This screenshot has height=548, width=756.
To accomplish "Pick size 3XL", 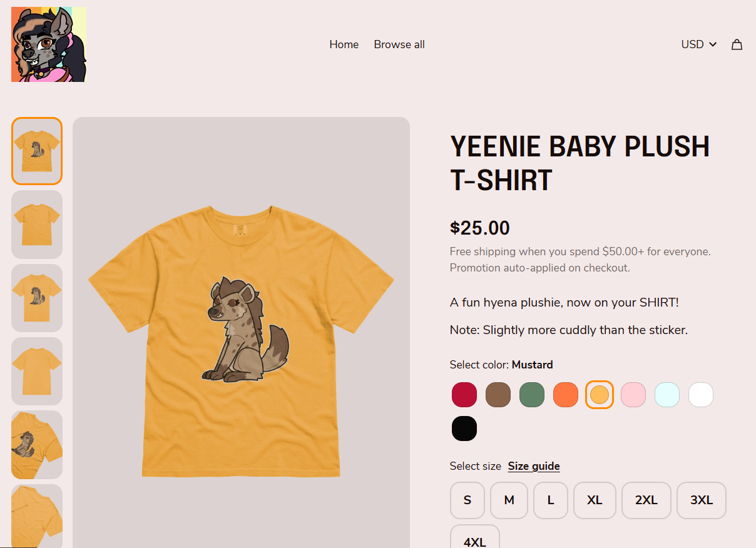I will [x=701, y=500].
